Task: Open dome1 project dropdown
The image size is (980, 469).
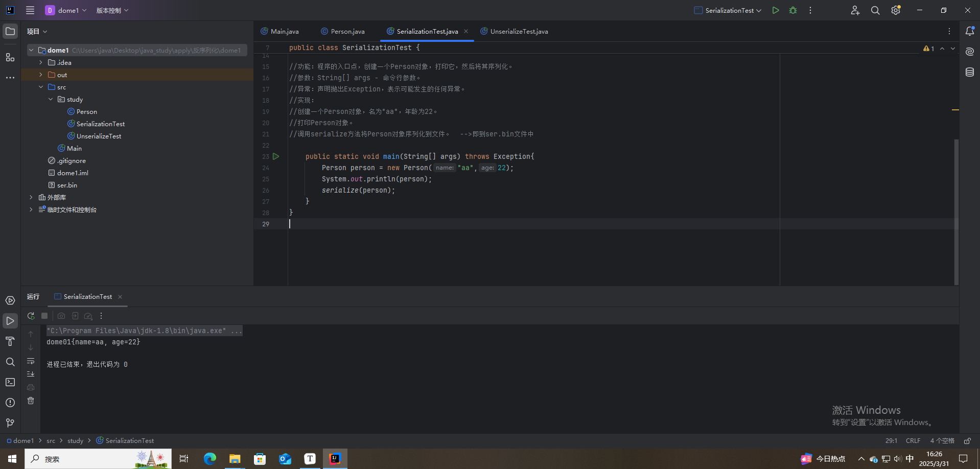Action: click(x=66, y=10)
